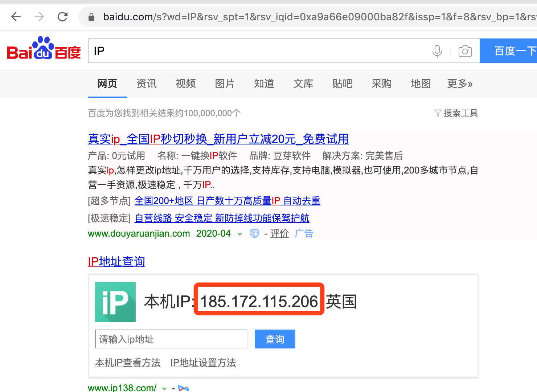This screenshot has width=537, height=392.
Task: Expand dropdown arrow next to www.ip138.com
Action: (x=164, y=389)
